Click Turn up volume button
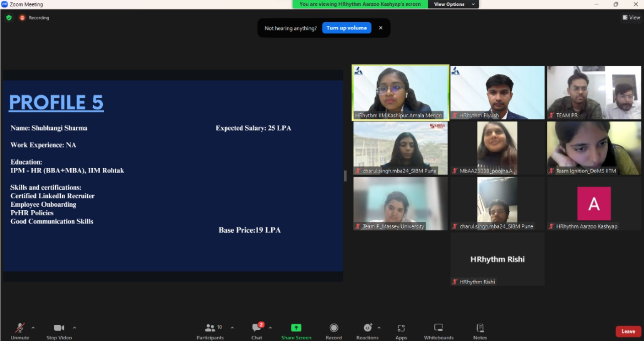This screenshot has width=644, height=341. click(346, 28)
